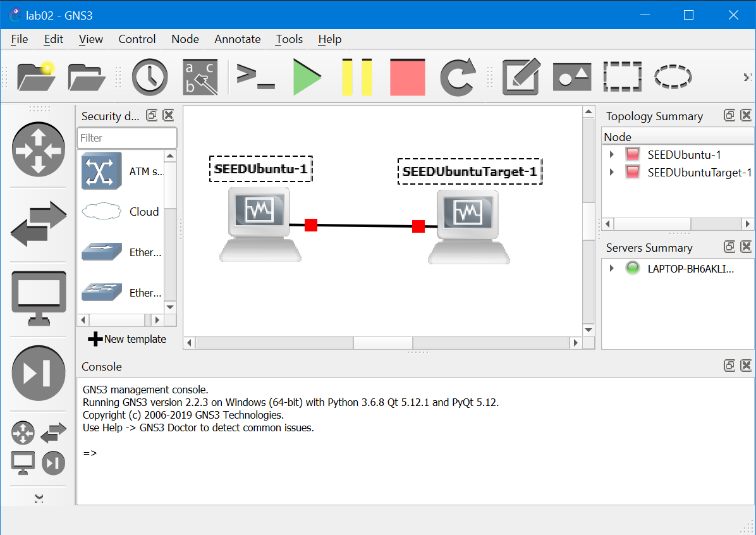Float the Console panel
The height and width of the screenshot is (535, 756).
pyautogui.click(x=729, y=366)
